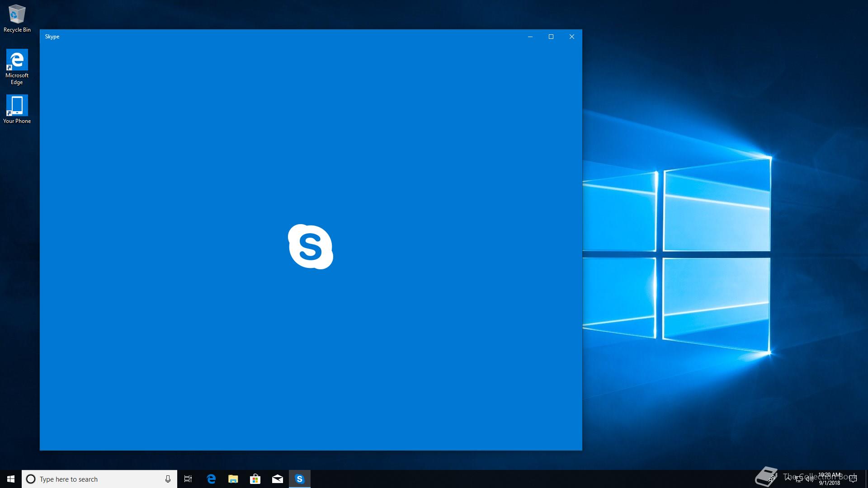Screen dimensions: 868x488
Task: Open the People icon in the taskbar
Action: pyautogui.click(x=772, y=479)
